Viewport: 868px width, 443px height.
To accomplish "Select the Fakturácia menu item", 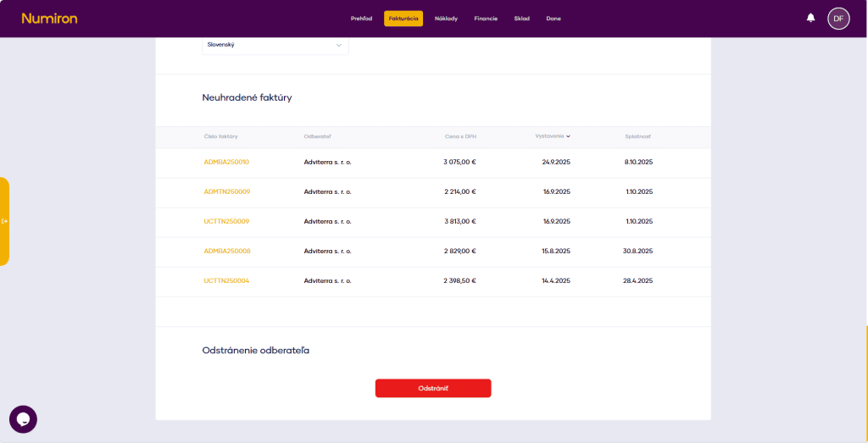I will 403,19.
